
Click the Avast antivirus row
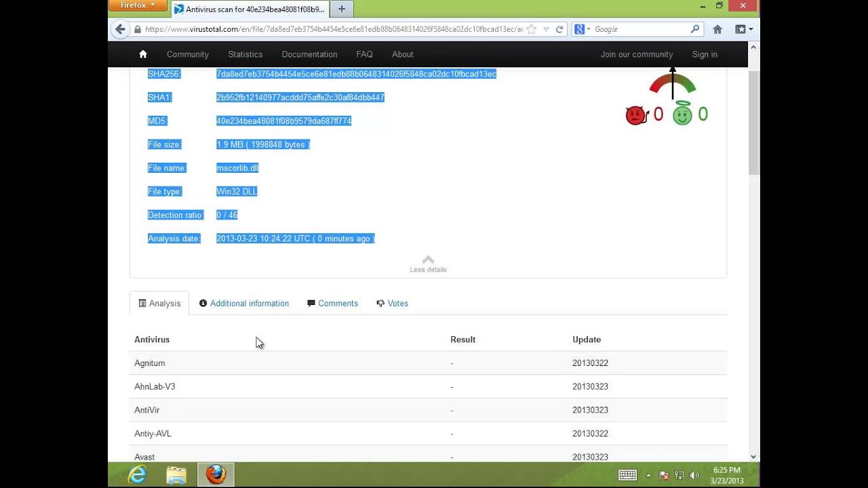[x=428, y=454]
